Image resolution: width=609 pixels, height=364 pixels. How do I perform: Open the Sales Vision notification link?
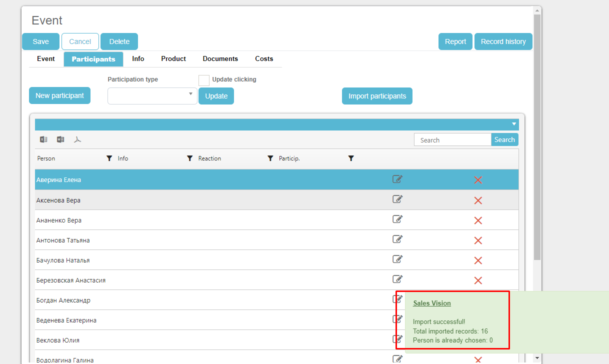pyautogui.click(x=432, y=303)
